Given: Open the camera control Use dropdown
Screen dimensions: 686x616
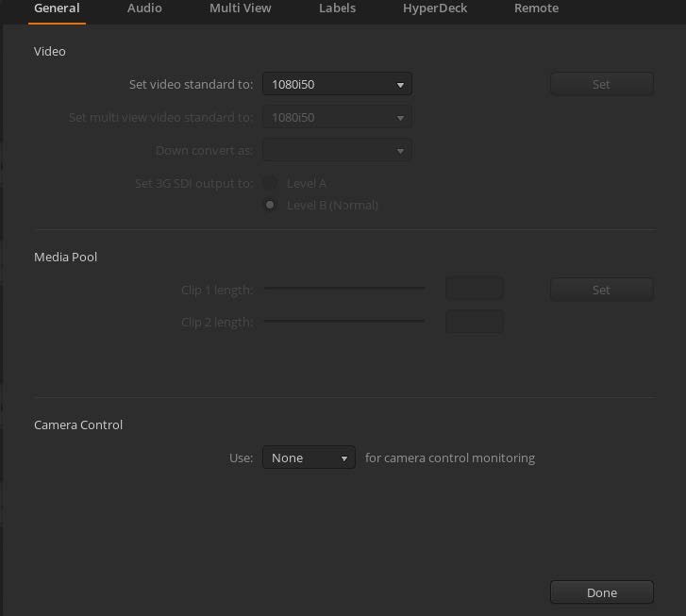Looking at the screenshot, I should coord(308,458).
